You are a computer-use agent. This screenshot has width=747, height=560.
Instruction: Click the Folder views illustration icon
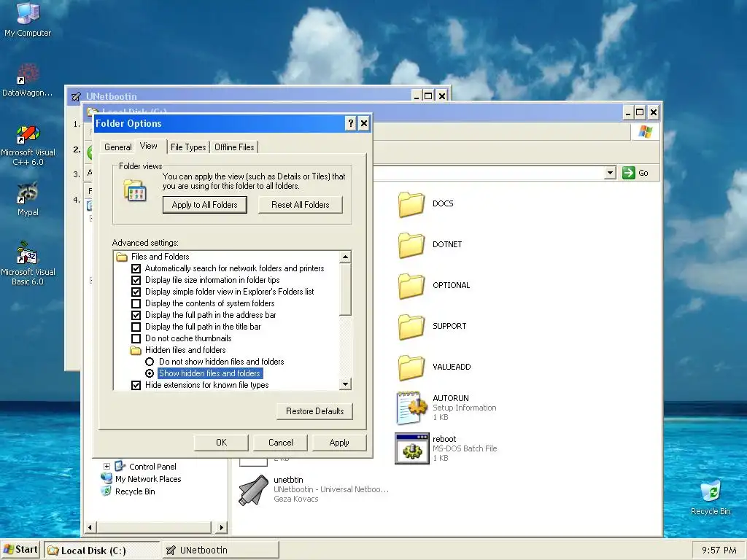click(x=135, y=190)
